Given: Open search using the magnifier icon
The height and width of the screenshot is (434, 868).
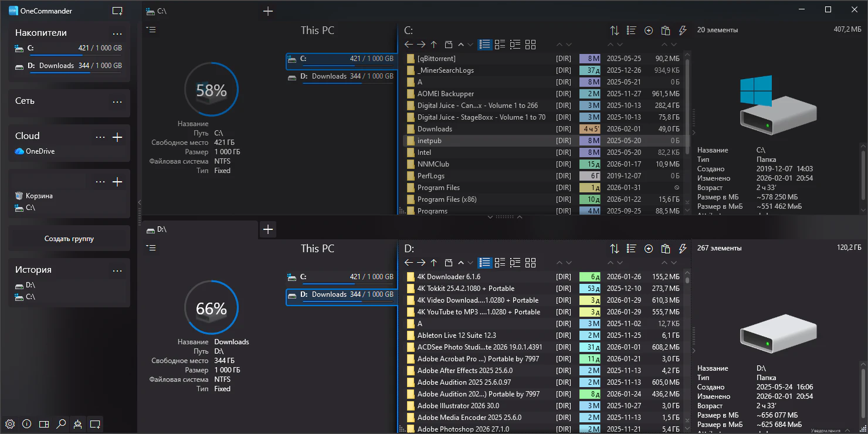Looking at the screenshot, I should pos(61,424).
